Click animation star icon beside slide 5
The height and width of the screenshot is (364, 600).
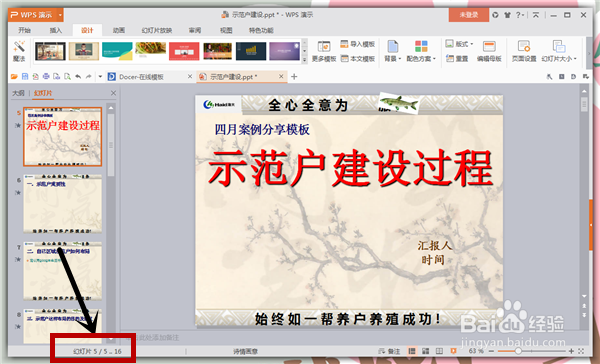click(18, 125)
